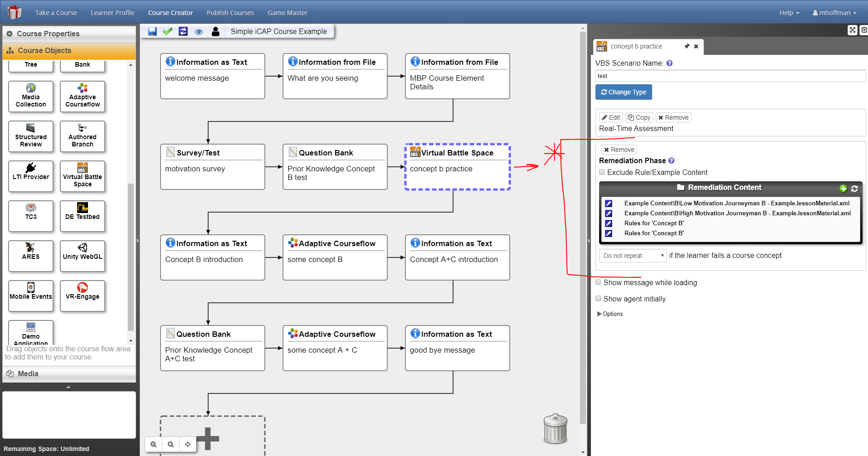
Task: Enable Show message while loading
Action: pyautogui.click(x=598, y=282)
